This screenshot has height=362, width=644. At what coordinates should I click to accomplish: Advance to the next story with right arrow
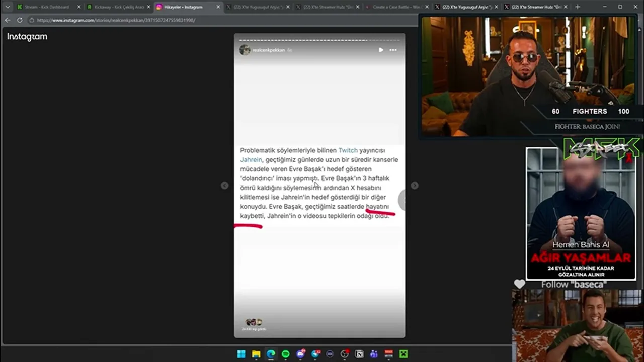[414, 186]
